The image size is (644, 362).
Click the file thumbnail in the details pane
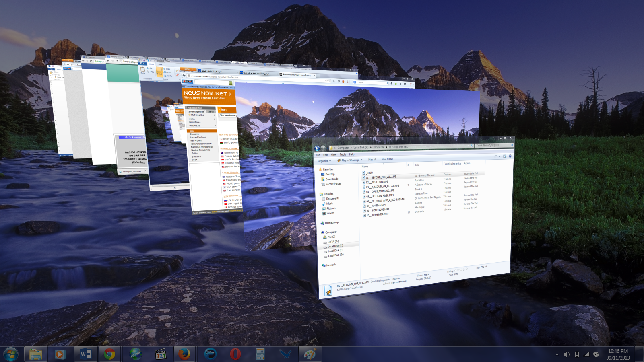pyautogui.click(x=328, y=292)
